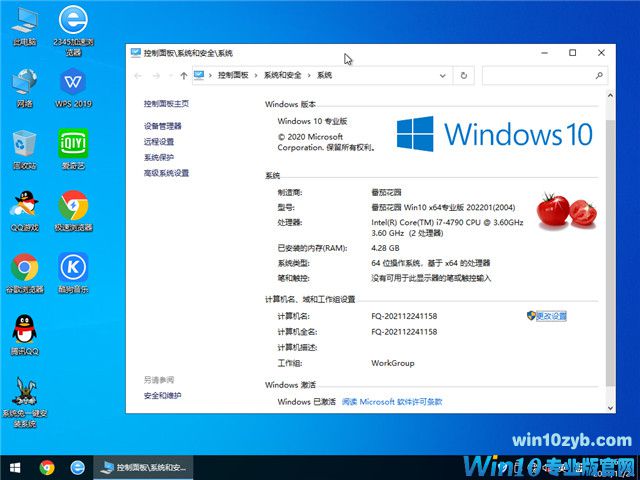Expand the chevron after 控制面板 breadcrumb
Viewport: 640px width, 480px height.
(x=256, y=76)
